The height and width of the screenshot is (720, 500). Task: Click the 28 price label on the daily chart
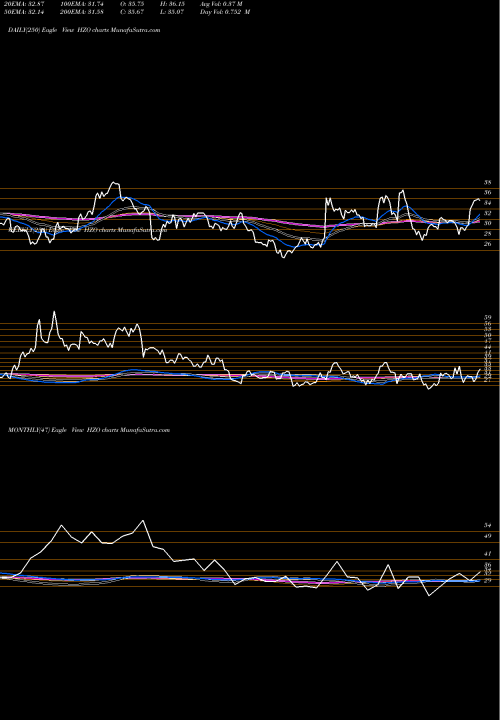point(488,234)
